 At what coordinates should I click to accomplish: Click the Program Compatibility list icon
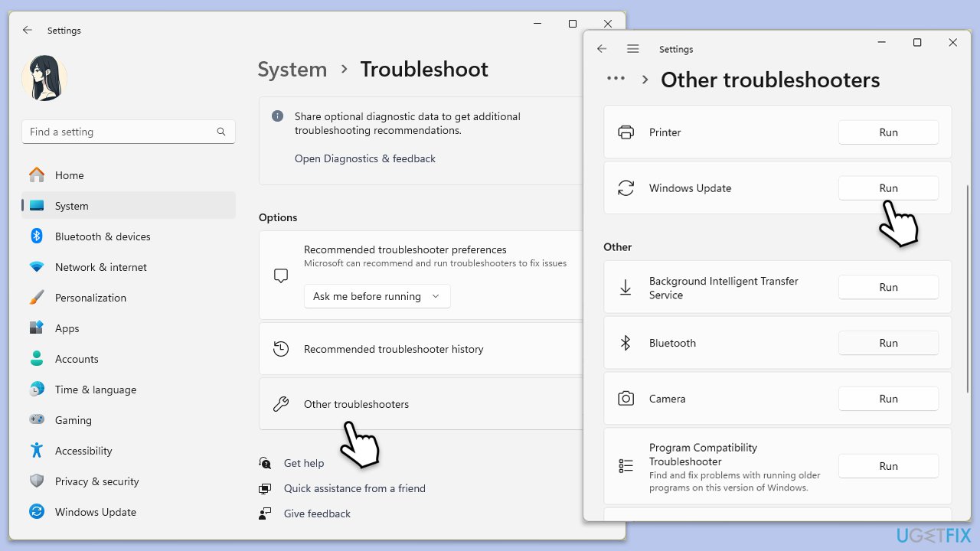(626, 466)
